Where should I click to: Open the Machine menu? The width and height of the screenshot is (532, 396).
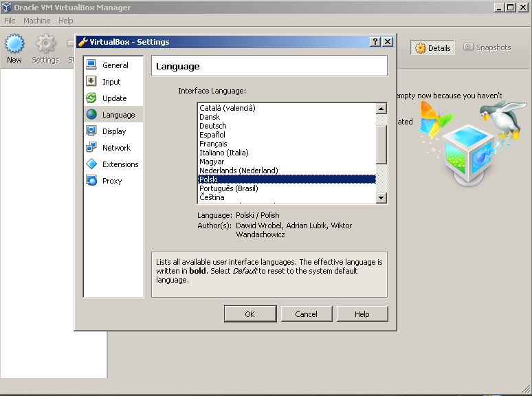pyautogui.click(x=36, y=21)
